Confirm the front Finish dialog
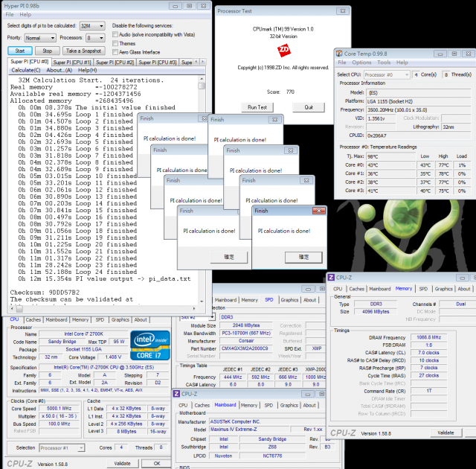The height and width of the screenshot is (469, 476). (x=303, y=257)
